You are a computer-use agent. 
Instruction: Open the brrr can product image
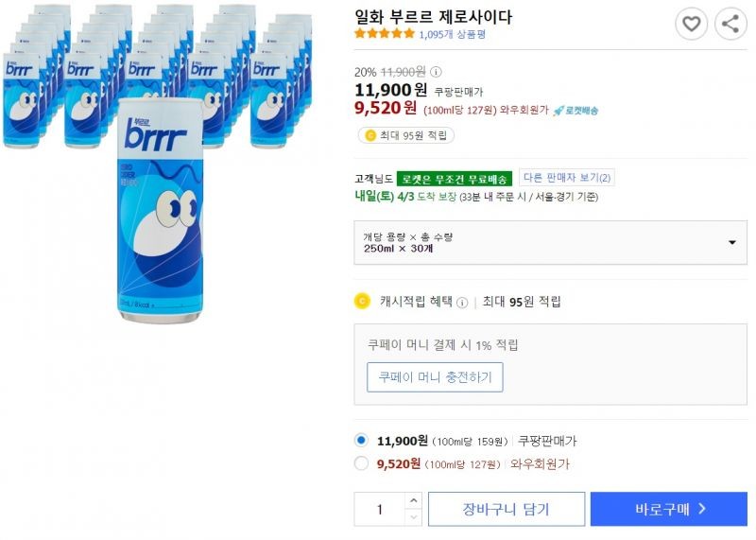pyautogui.click(x=160, y=210)
